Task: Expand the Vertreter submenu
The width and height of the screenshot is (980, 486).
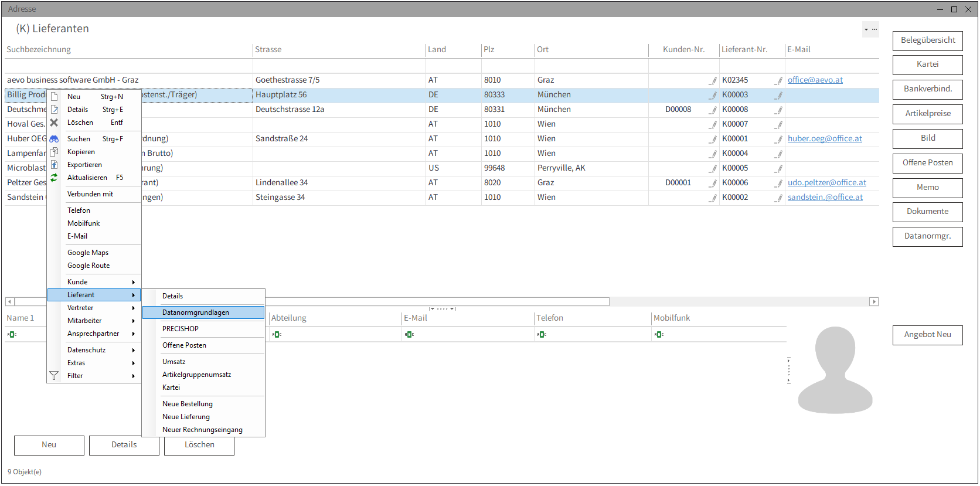Action: pyautogui.click(x=94, y=308)
